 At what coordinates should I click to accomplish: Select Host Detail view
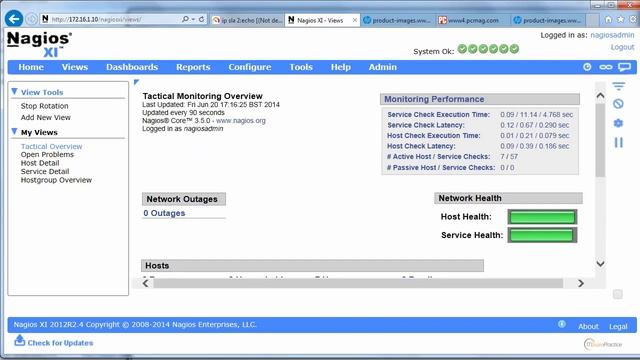pos(40,163)
